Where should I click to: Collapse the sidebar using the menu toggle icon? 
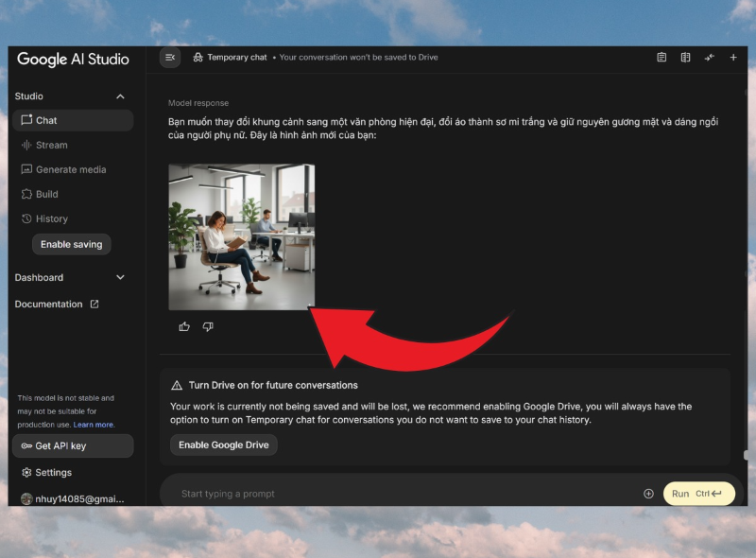tap(170, 58)
